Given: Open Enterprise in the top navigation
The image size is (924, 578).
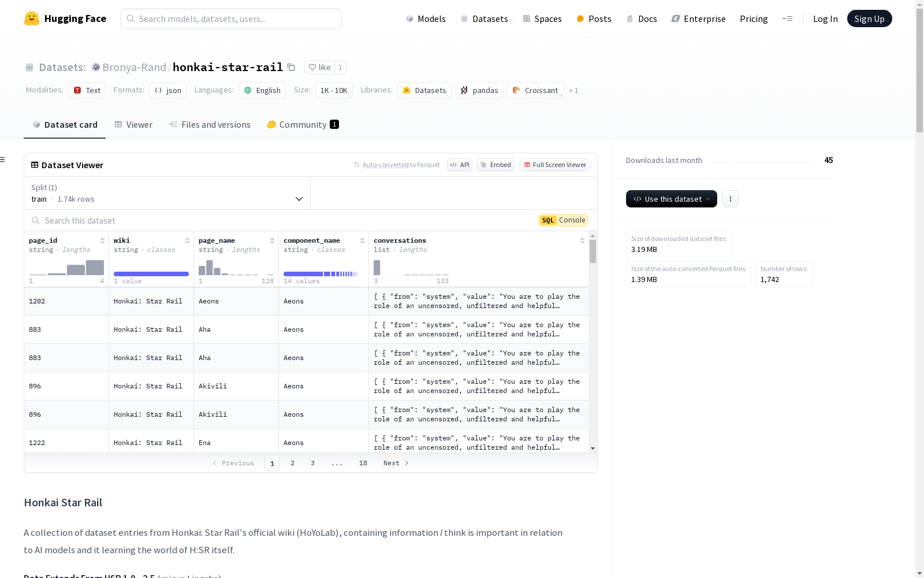Looking at the screenshot, I should coord(698,18).
